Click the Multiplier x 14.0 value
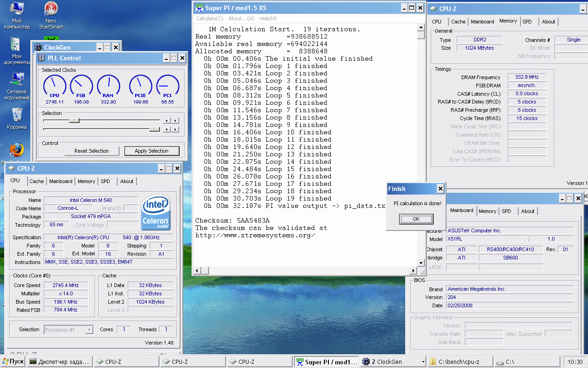This screenshot has height=368, width=588. coord(66,293)
